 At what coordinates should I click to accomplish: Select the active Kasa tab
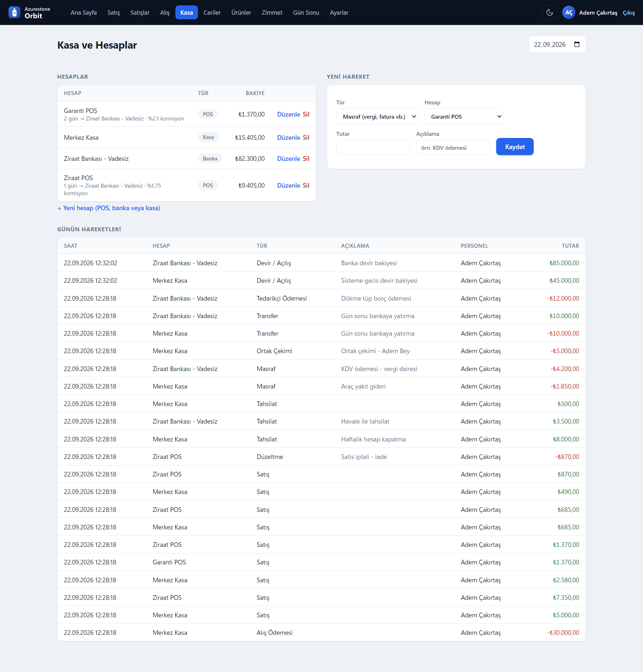tap(186, 13)
